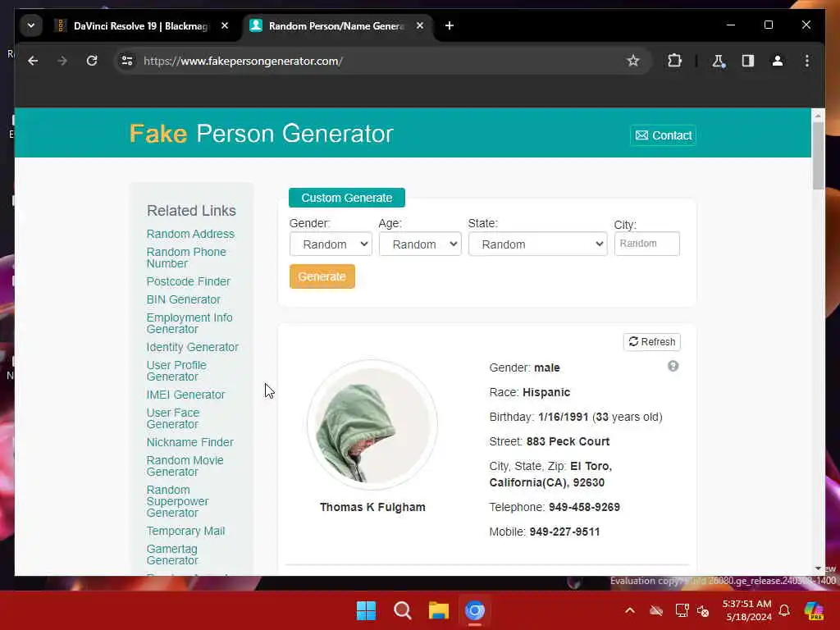
Task: Click the address bar URL
Action: (x=243, y=61)
